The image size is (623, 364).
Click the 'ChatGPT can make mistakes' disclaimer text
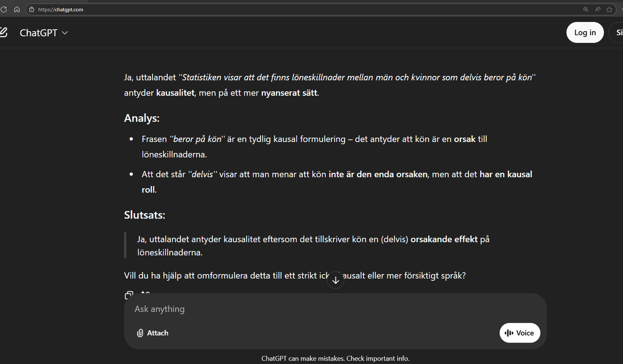335,359
